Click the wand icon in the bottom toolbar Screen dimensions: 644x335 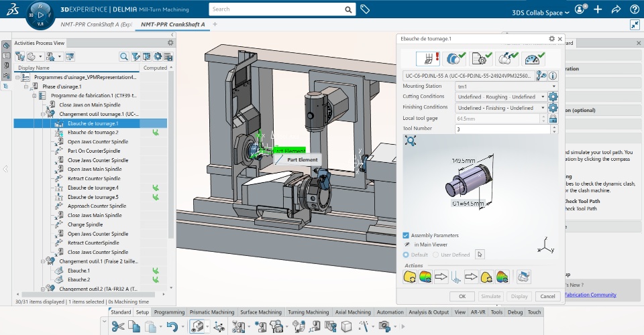tap(363, 326)
